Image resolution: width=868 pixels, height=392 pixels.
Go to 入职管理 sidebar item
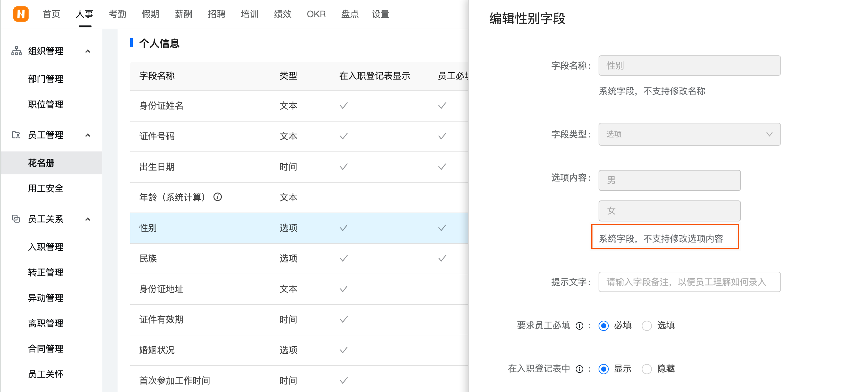coord(45,247)
